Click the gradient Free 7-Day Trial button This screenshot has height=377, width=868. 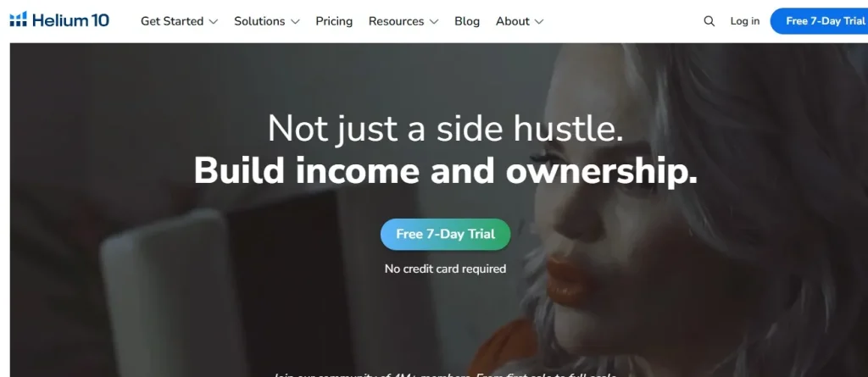[445, 234]
